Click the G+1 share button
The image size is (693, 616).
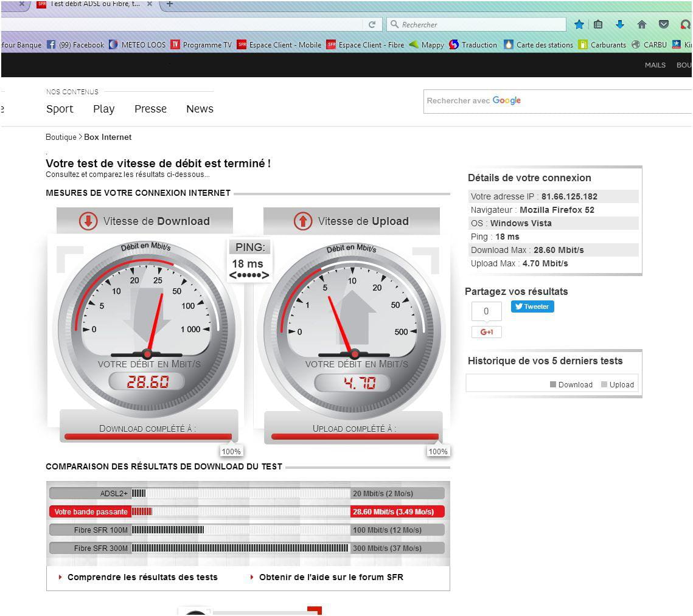[487, 332]
